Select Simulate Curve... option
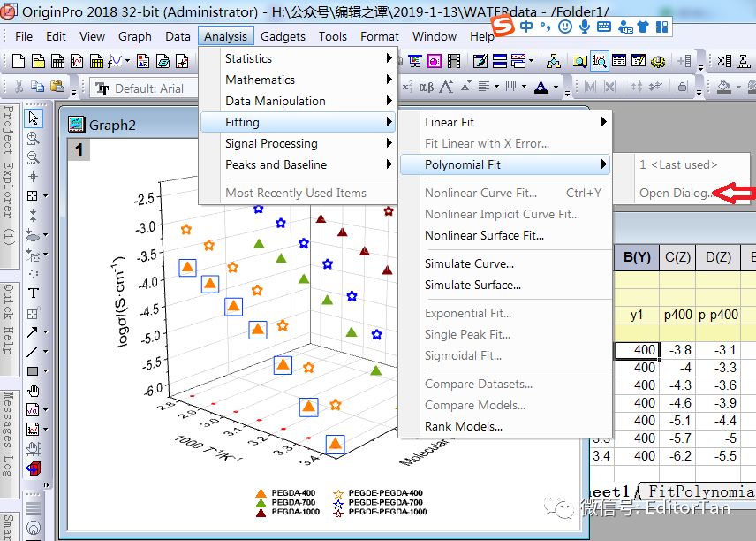This screenshot has height=541, width=756. [x=505, y=263]
